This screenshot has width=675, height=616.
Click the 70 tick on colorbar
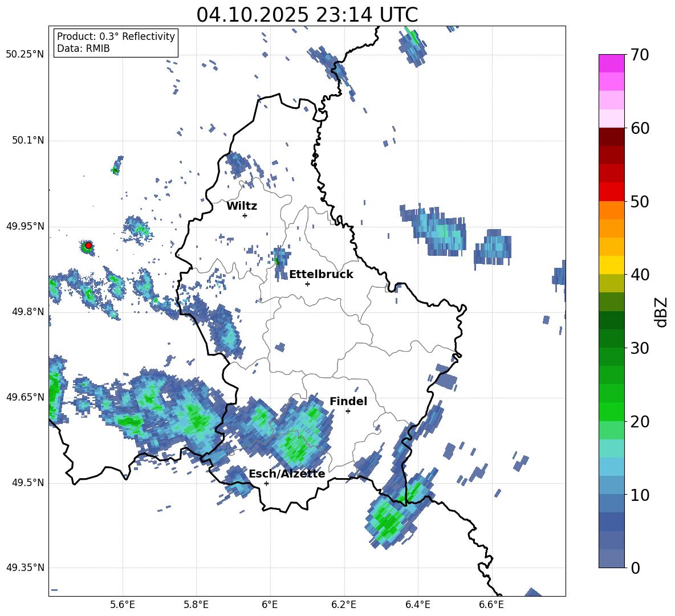[640, 55]
